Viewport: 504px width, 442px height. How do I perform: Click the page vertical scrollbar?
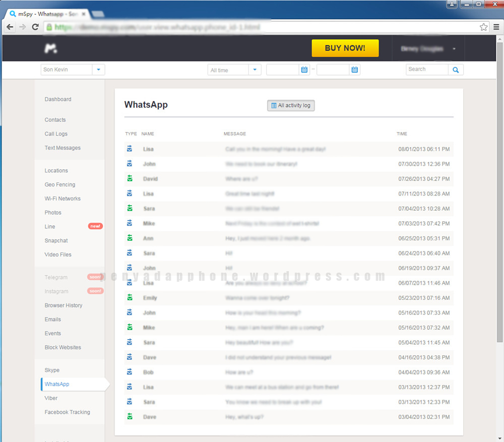point(499,202)
